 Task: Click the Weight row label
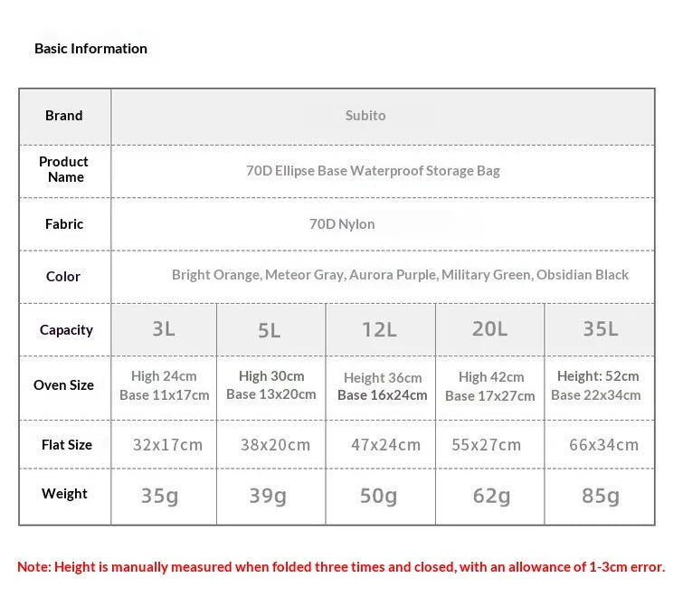pos(64,494)
